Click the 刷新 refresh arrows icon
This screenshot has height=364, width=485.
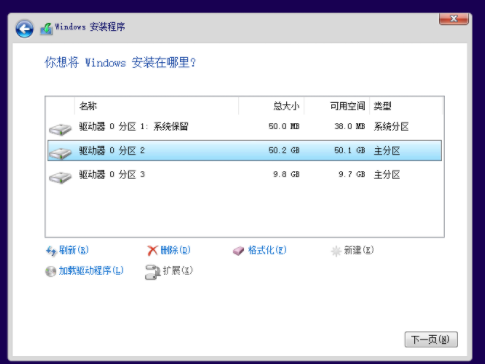[51, 251]
